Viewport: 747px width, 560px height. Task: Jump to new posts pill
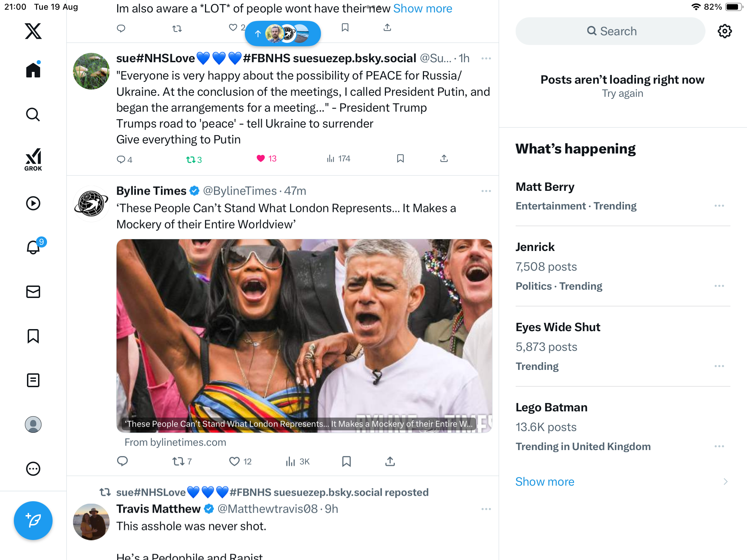point(283,34)
